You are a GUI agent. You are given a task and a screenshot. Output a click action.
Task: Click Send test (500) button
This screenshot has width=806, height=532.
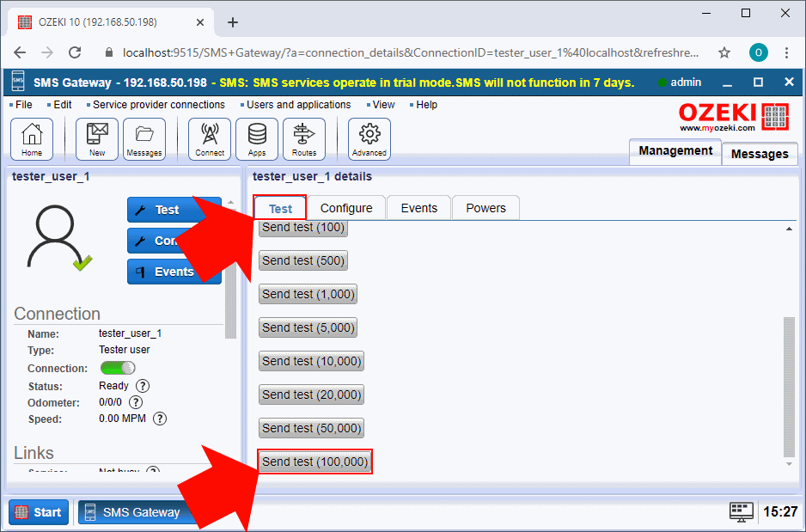point(303,260)
